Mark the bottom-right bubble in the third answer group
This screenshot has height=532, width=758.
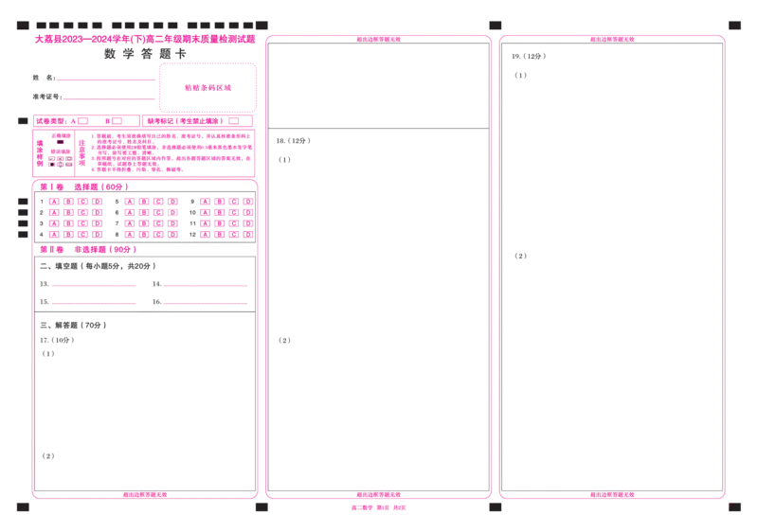(x=247, y=234)
